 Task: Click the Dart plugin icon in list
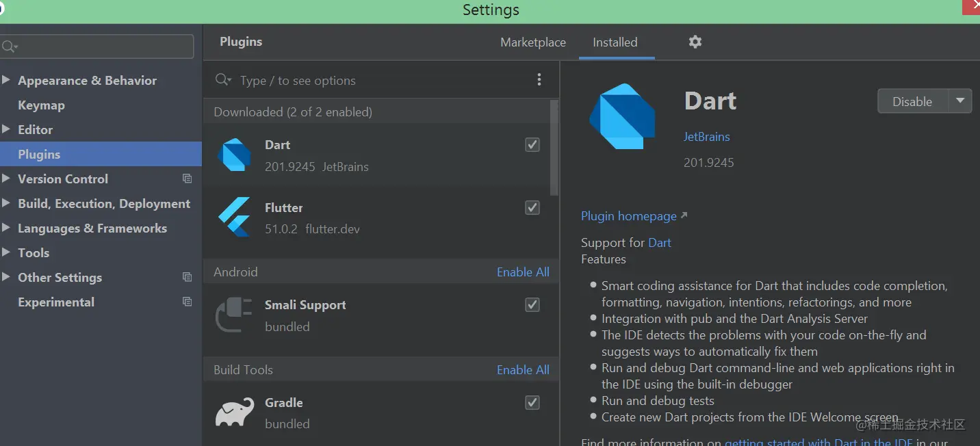(234, 155)
